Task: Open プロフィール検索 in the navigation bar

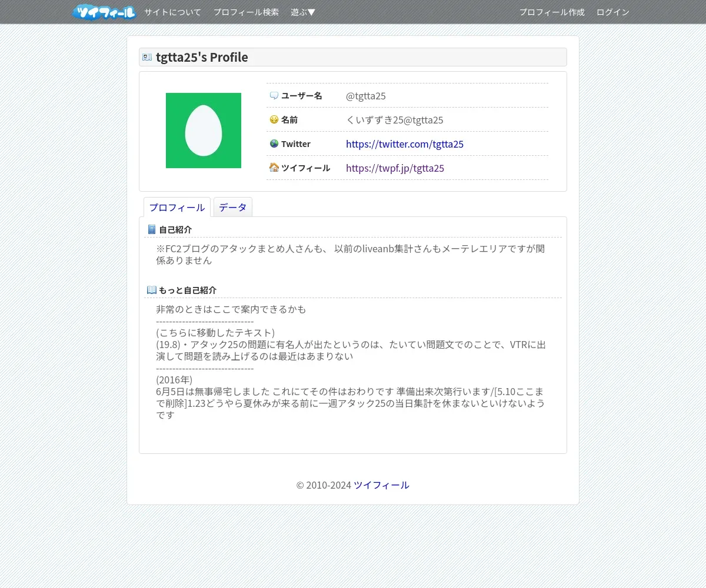Action: tap(246, 12)
